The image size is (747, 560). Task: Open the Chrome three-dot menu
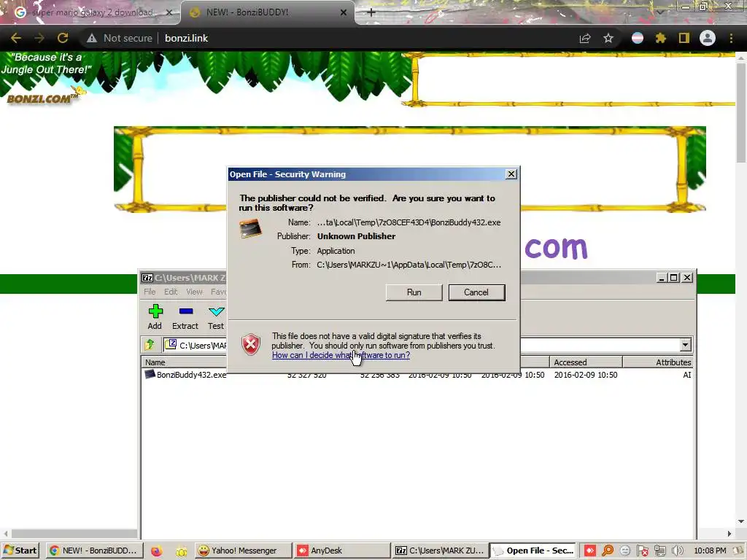(731, 38)
